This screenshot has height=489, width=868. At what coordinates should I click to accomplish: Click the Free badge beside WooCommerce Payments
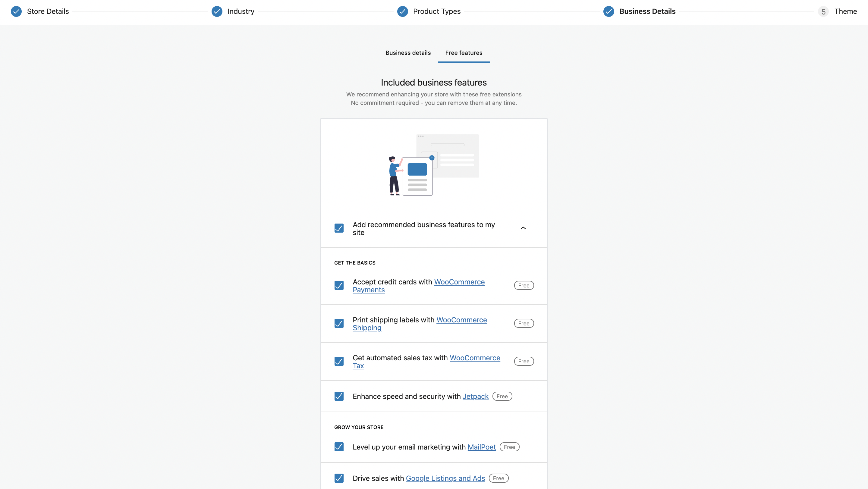[524, 286]
